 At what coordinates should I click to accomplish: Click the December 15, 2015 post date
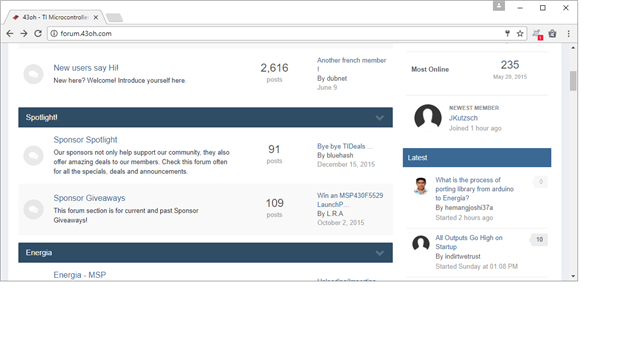[x=346, y=164]
